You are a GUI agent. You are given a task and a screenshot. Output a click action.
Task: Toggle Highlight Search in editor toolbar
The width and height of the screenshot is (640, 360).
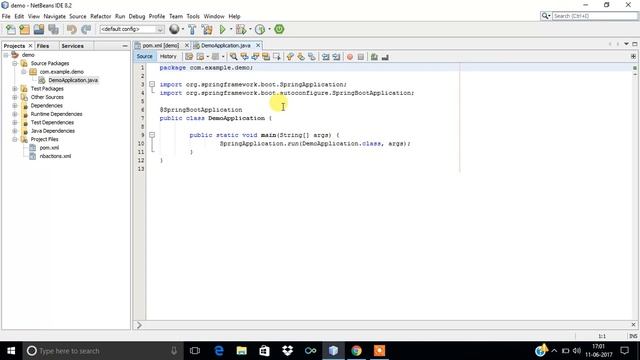(266, 57)
